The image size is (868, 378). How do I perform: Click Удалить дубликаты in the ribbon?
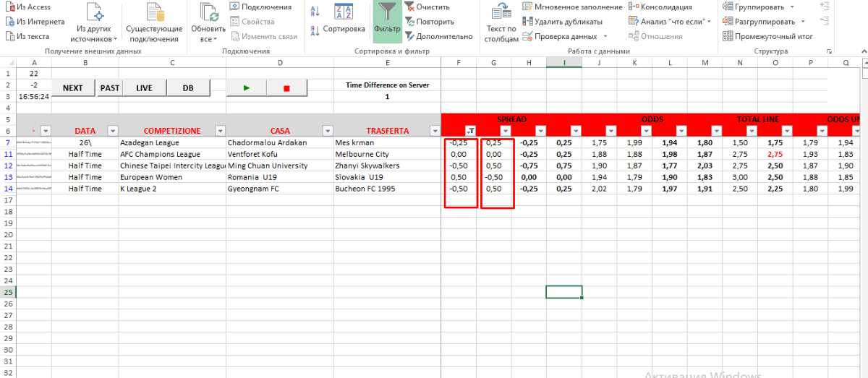click(x=563, y=22)
